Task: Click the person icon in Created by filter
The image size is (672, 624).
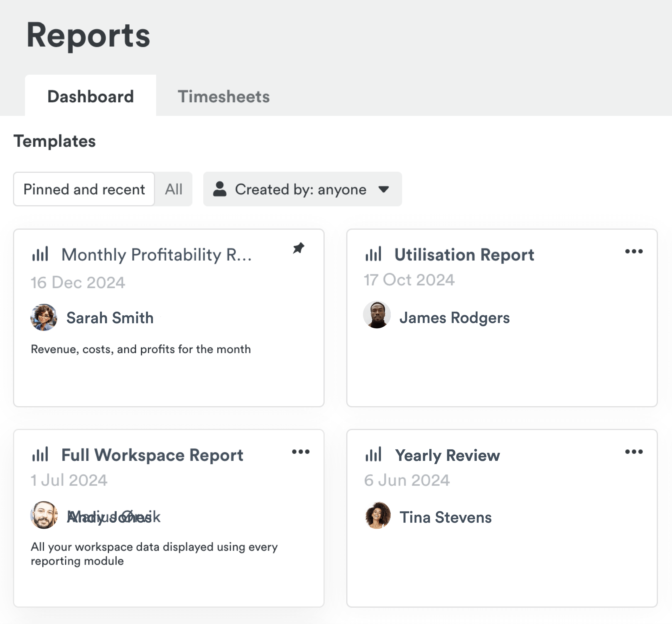Action: pos(220,189)
